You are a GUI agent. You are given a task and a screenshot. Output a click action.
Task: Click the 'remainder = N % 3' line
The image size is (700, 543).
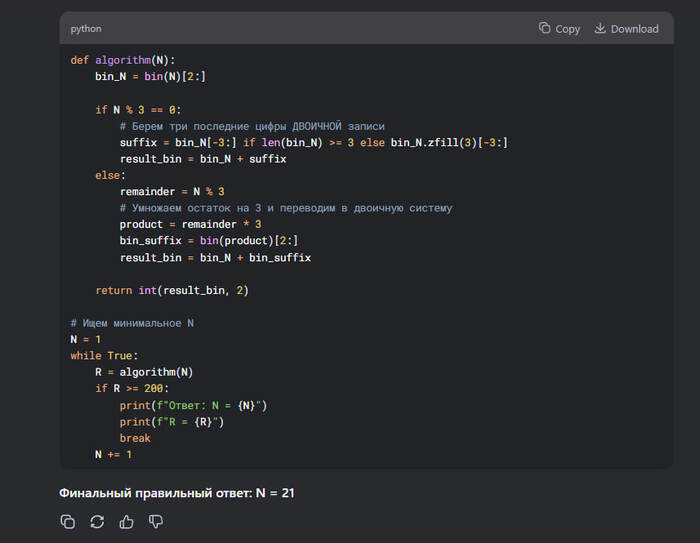(172, 191)
